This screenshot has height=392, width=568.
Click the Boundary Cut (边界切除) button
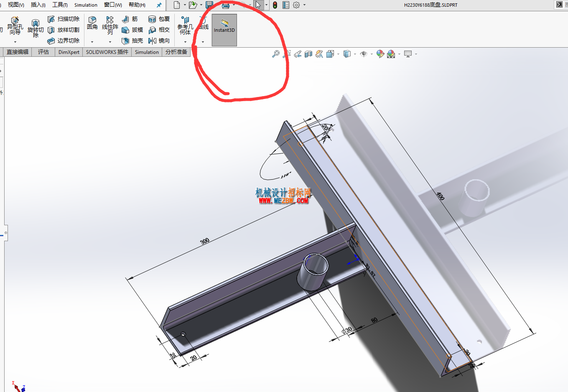64,41
